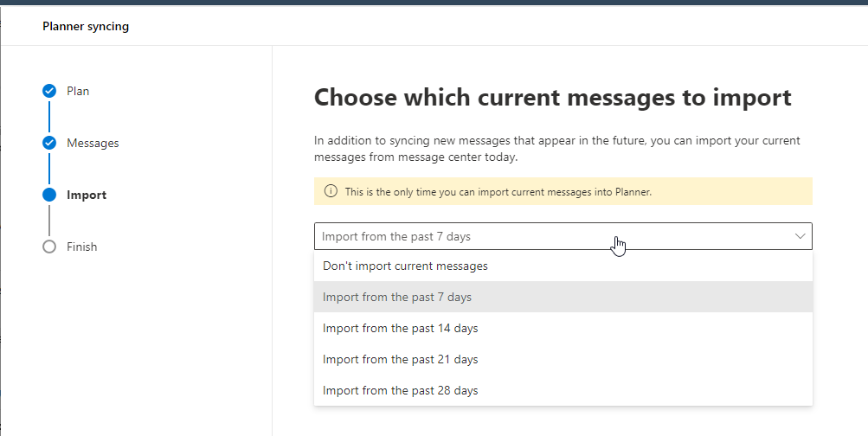
Task: Pick "Import from the past 21 days"
Action: click(400, 359)
